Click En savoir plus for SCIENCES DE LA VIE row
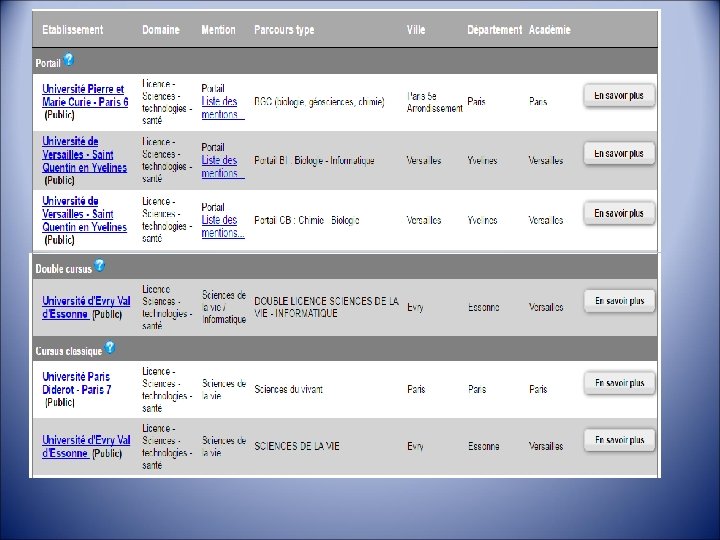Image resolution: width=720 pixels, height=540 pixels. pyautogui.click(x=619, y=440)
